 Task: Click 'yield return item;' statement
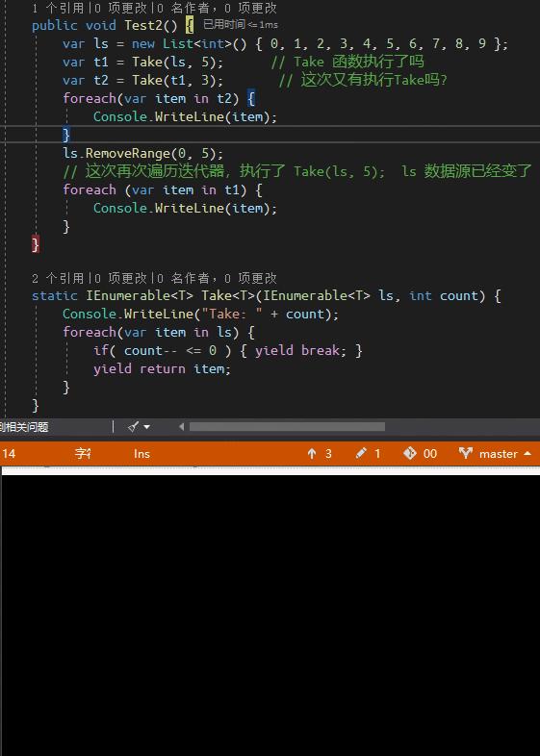pos(162,368)
